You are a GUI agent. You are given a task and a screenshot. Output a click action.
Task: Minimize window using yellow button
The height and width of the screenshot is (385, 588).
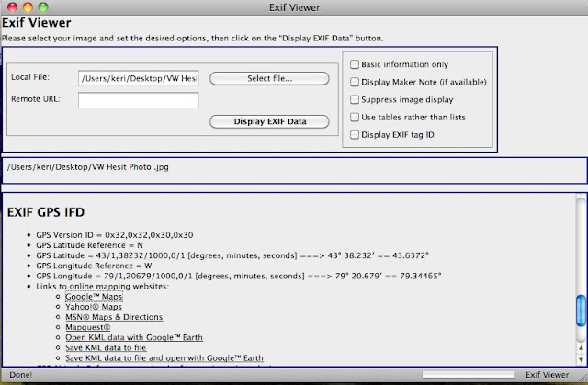tap(28, 7)
